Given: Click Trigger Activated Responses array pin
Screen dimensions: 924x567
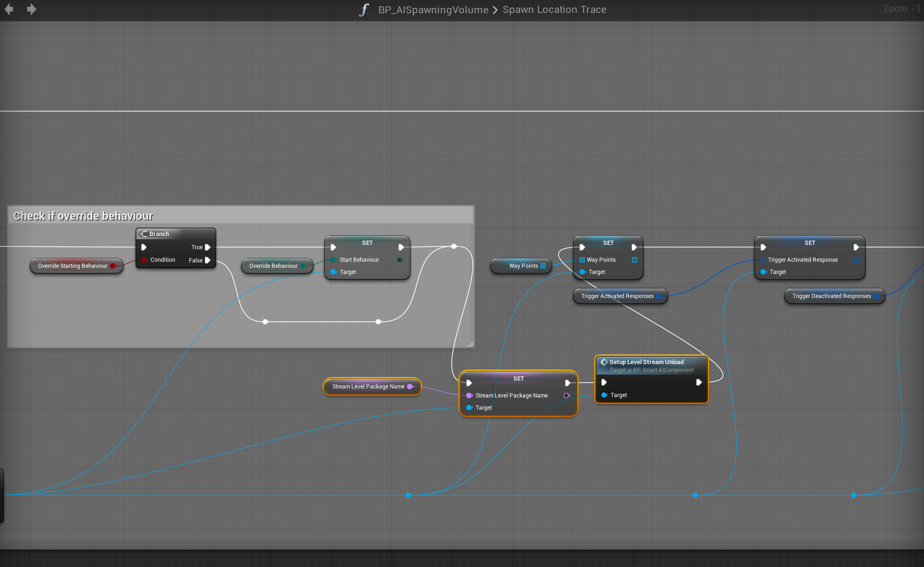Looking at the screenshot, I should click(659, 296).
